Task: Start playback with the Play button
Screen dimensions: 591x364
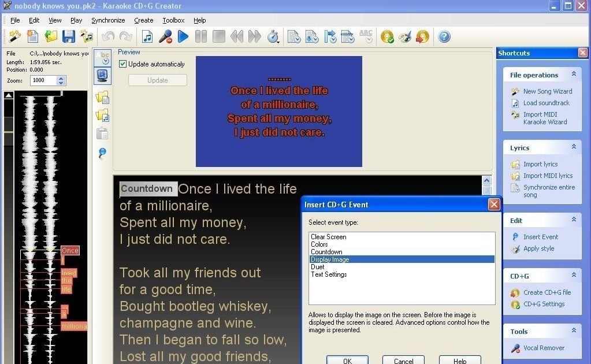Action: (184, 36)
